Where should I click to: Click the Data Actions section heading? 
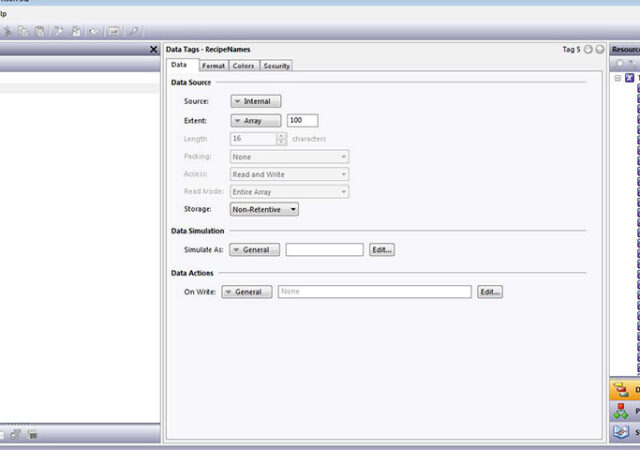click(192, 273)
